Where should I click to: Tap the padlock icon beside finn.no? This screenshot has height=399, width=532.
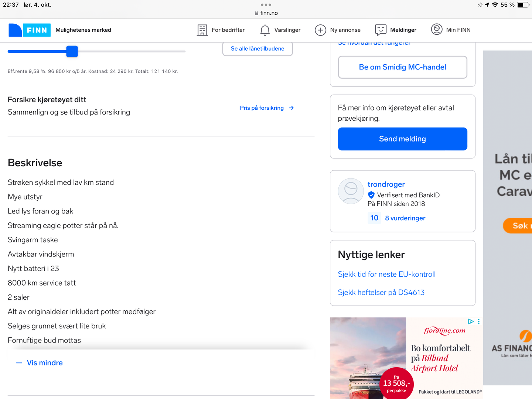point(256,13)
